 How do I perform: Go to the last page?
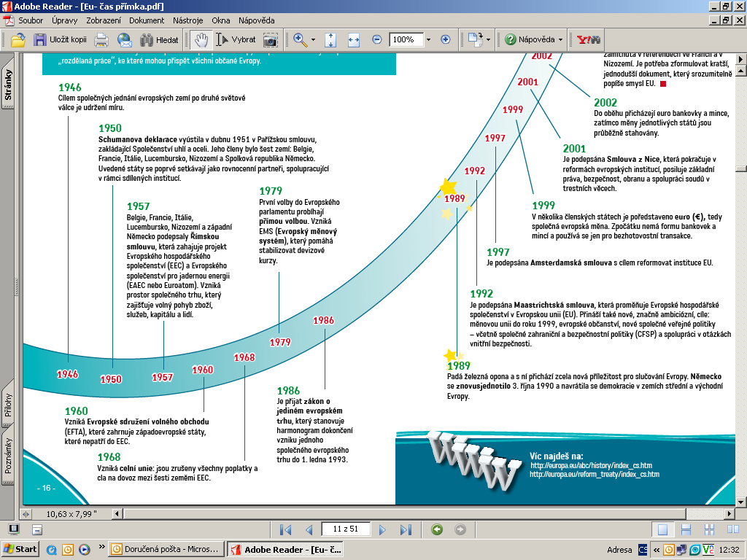pyautogui.click(x=406, y=529)
